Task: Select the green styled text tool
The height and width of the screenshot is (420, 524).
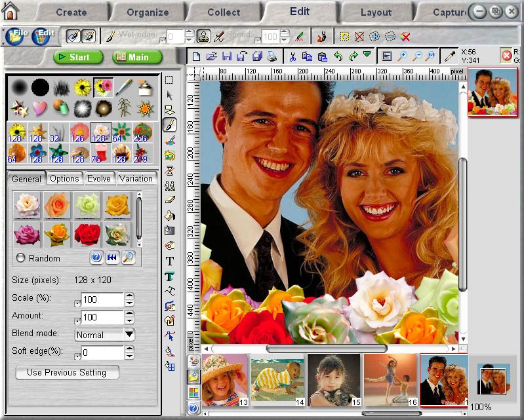Action: pyautogui.click(x=170, y=276)
